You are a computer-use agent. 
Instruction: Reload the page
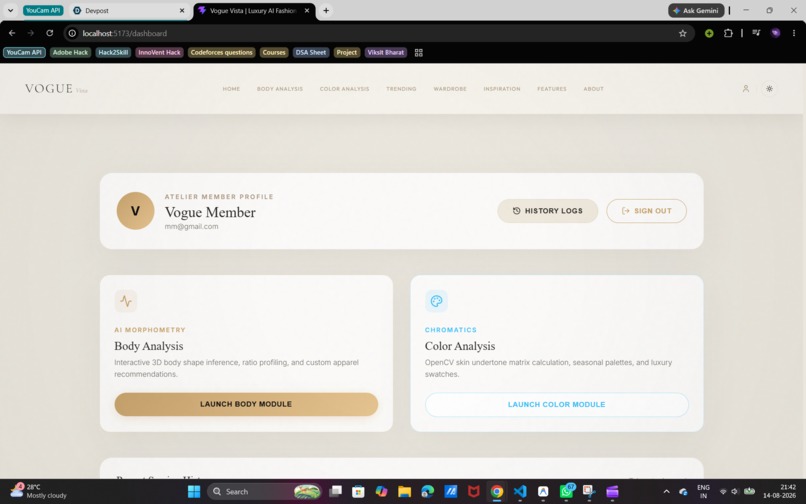[x=49, y=33]
